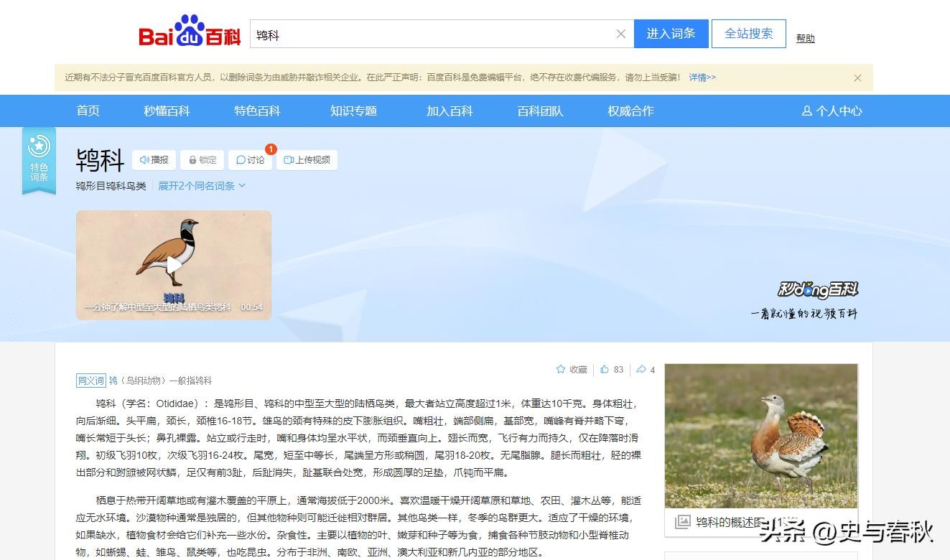Image resolution: width=950 pixels, height=560 pixels.
Task: Click the 锁定 lock button
Action: 202,160
